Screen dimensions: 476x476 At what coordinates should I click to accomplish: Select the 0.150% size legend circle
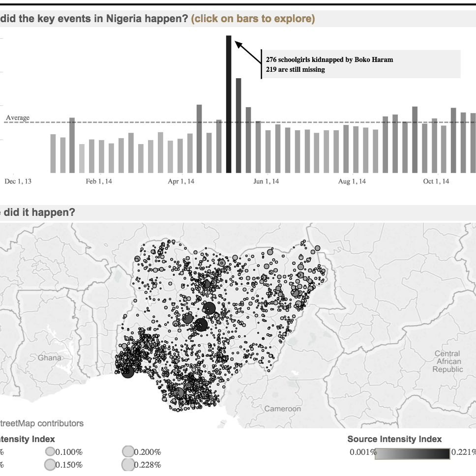pyautogui.click(x=50, y=465)
